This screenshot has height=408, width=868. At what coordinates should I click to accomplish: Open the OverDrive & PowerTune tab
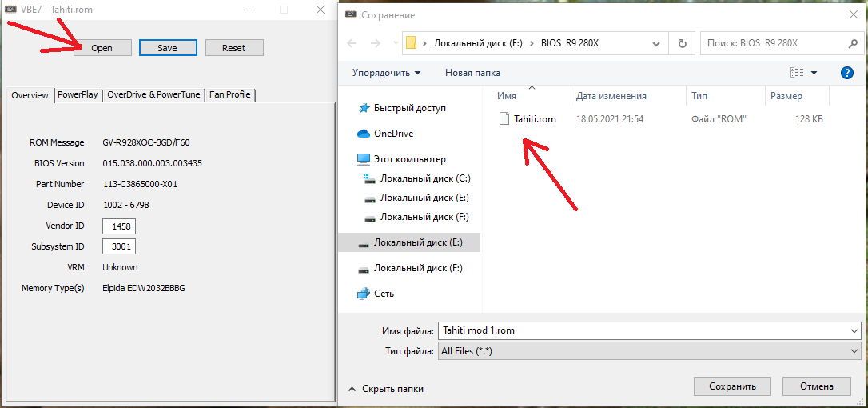coord(153,94)
